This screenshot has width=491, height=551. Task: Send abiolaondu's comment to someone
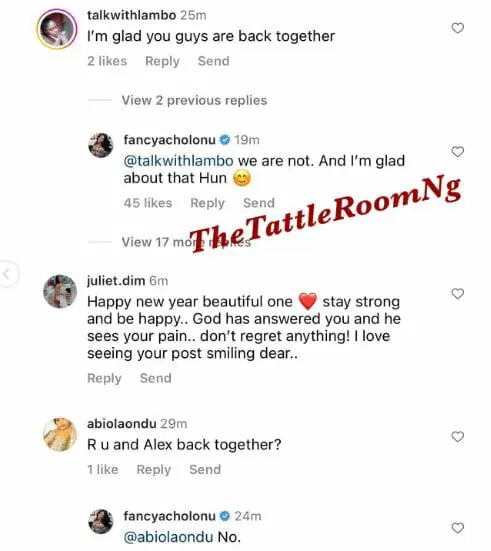[205, 469]
